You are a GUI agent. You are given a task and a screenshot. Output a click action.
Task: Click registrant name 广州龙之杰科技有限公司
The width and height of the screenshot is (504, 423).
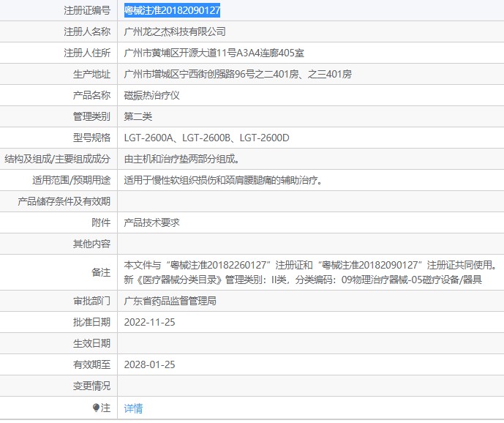point(175,31)
